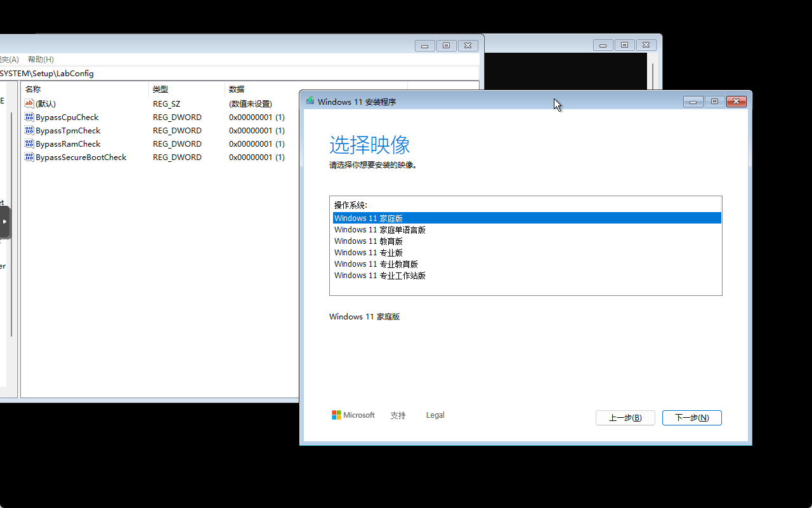812x508 pixels.
Task: Click (数值未设置) data cell
Action: point(251,104)
